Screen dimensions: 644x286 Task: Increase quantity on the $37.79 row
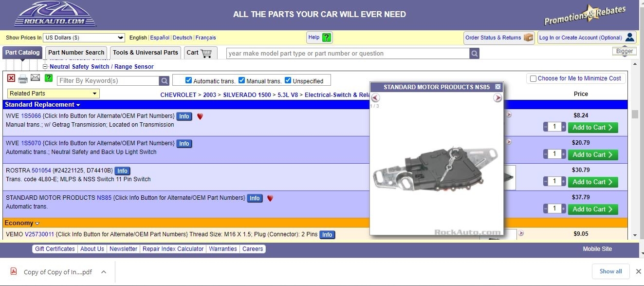tap(564, 209)
